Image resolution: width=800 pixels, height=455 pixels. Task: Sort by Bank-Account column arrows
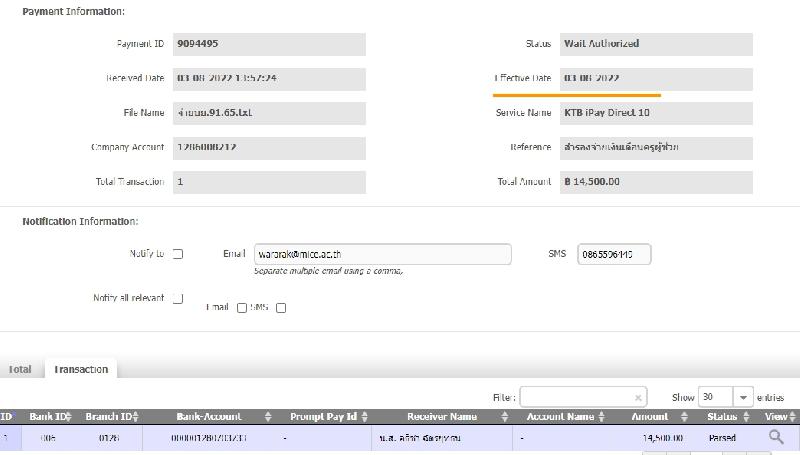pos(268,417)
